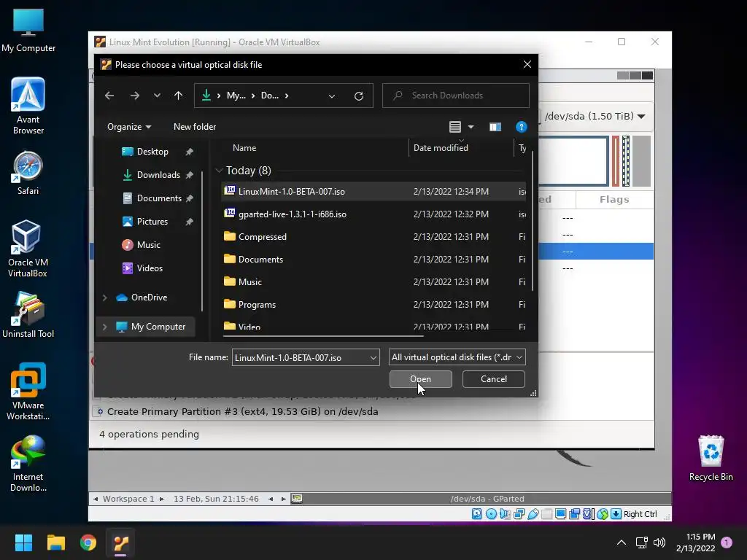Click the VirtualBox audio status icon
The height and width of the screenshot is (560, 747).
point(505,514)
